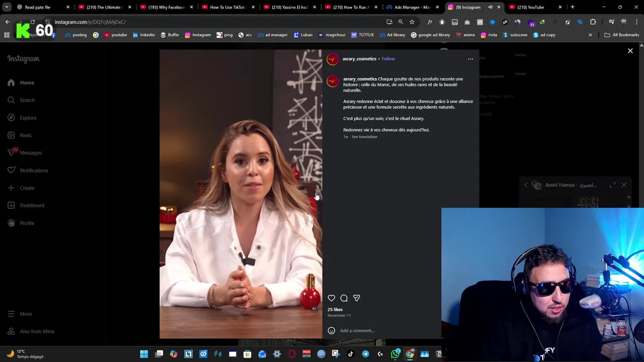Viewport: 644px width, 362px height.
Task: Switch to the Ads Manager browser tab
Action: 413,7
